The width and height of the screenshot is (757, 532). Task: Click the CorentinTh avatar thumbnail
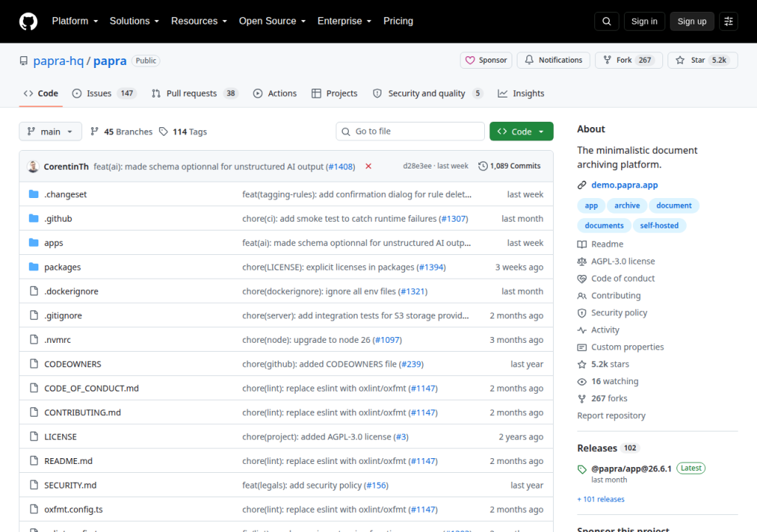(33, 166)
